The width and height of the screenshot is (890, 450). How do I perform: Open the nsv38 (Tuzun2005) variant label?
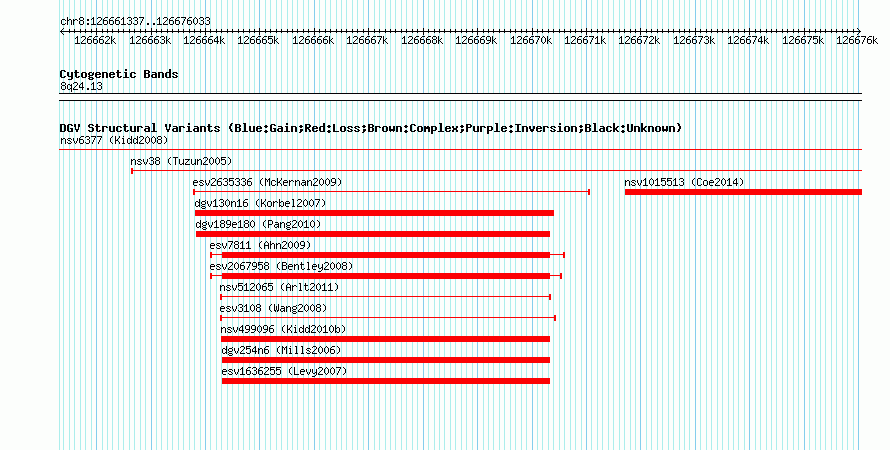(181, 161)
